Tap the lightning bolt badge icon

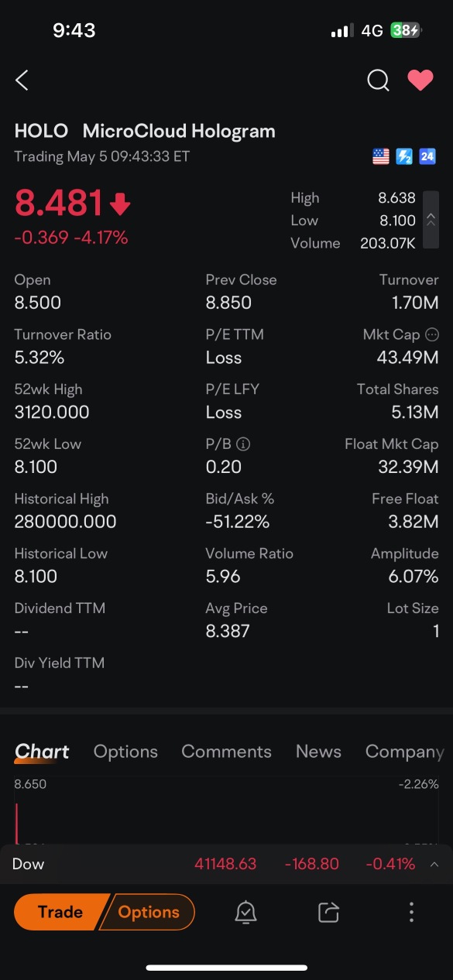click(404, 156)
